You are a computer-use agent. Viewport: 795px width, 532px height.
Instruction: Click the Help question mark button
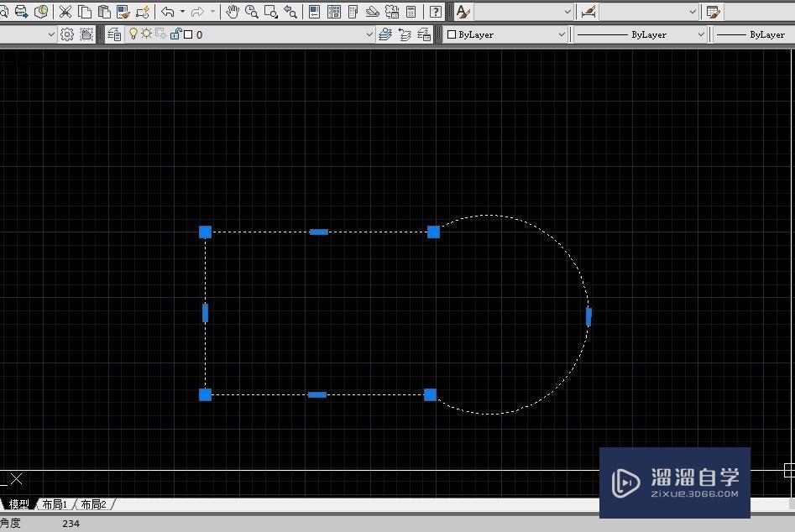pos(434,11)
